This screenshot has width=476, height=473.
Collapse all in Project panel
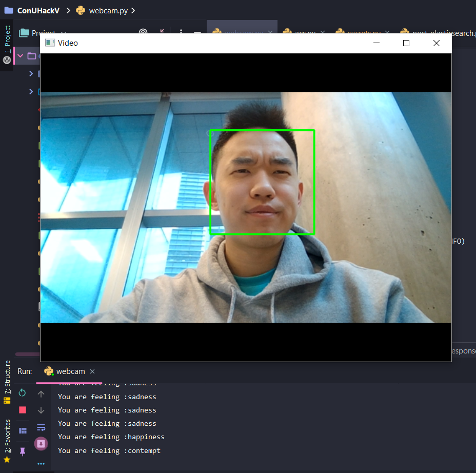pos(162,31)
